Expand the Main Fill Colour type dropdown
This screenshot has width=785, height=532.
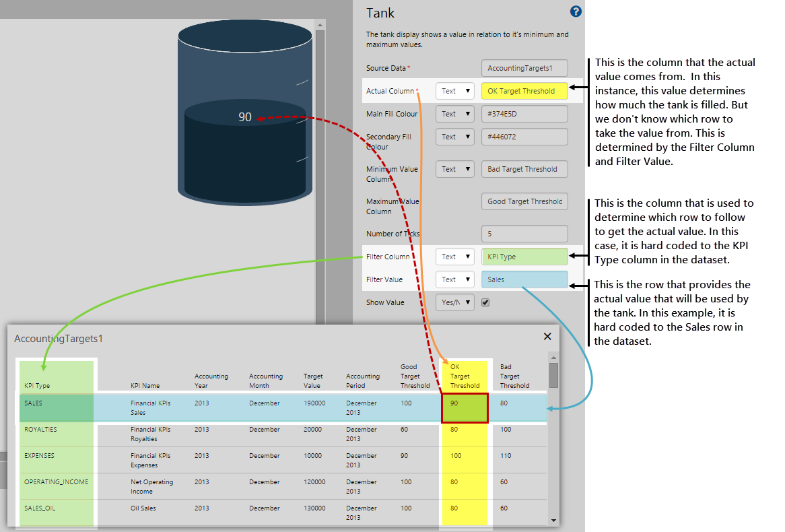455,114
